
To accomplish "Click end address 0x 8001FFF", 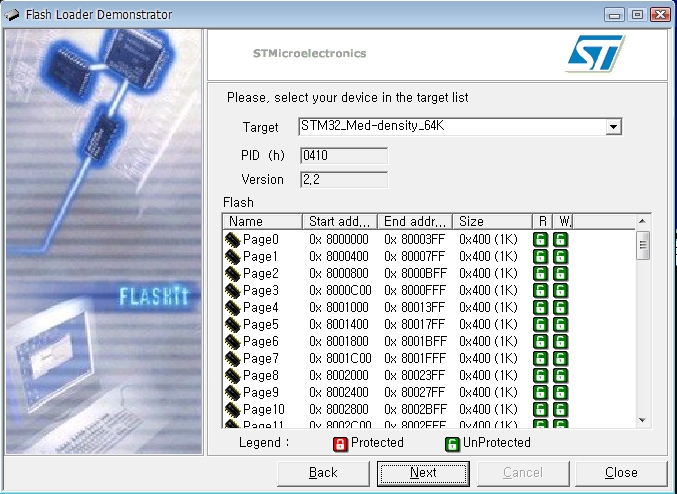I will click(415, 358).
